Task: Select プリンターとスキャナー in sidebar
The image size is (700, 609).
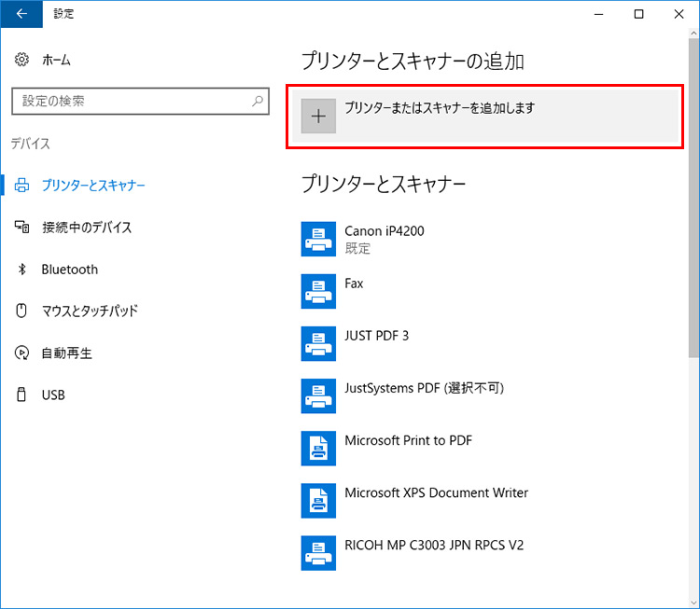Action: 92,186
